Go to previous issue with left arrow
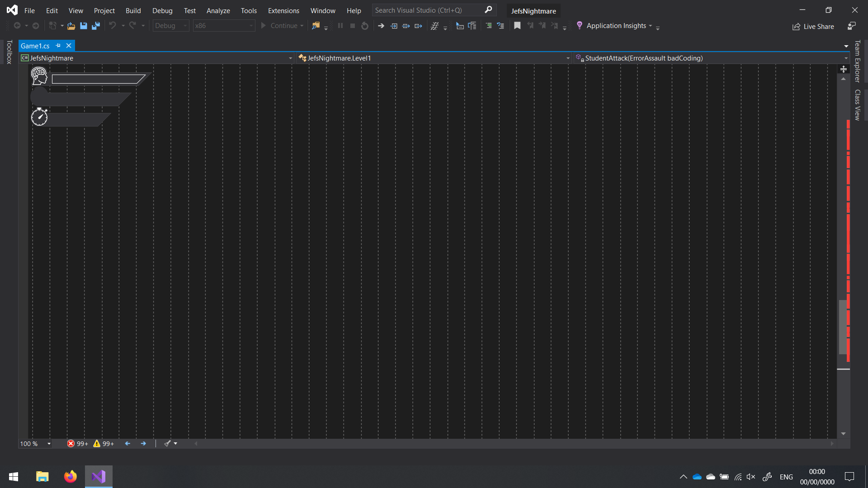Screen dimensions: 868x488 pyautogui.click(x=127, y=444)
